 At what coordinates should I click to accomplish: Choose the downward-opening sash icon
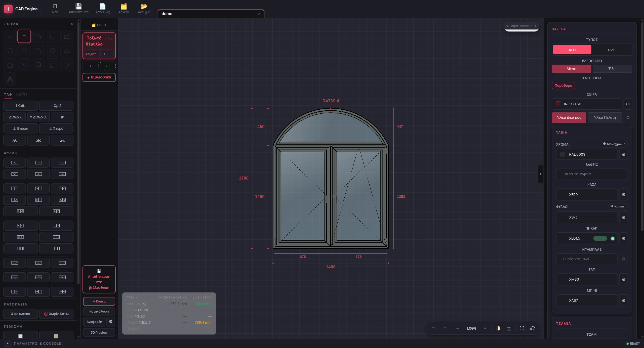point(15,174)
